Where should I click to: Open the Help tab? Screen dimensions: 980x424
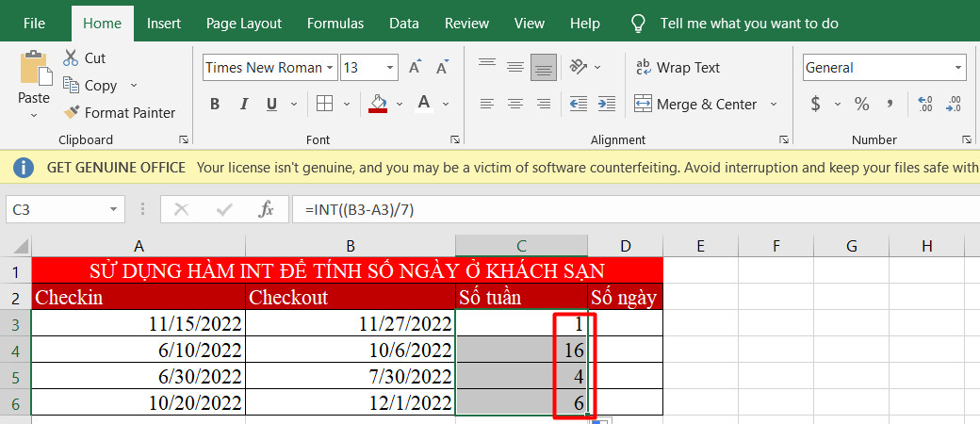585,24
